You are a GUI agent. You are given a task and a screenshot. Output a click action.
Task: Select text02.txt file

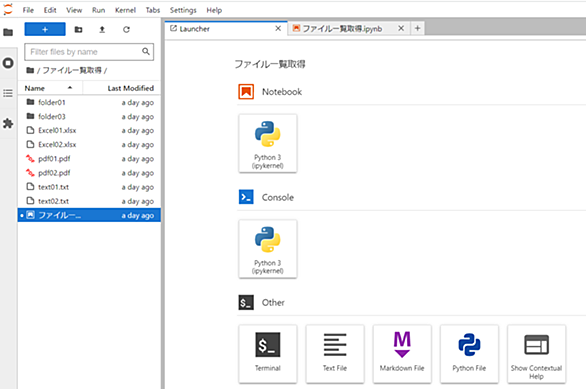pos(89,201)
